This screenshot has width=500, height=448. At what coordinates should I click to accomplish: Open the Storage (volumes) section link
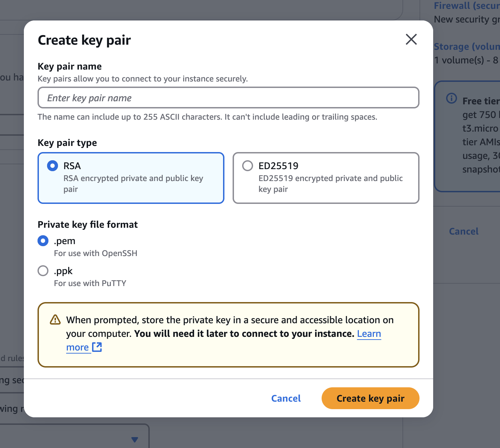466,47
